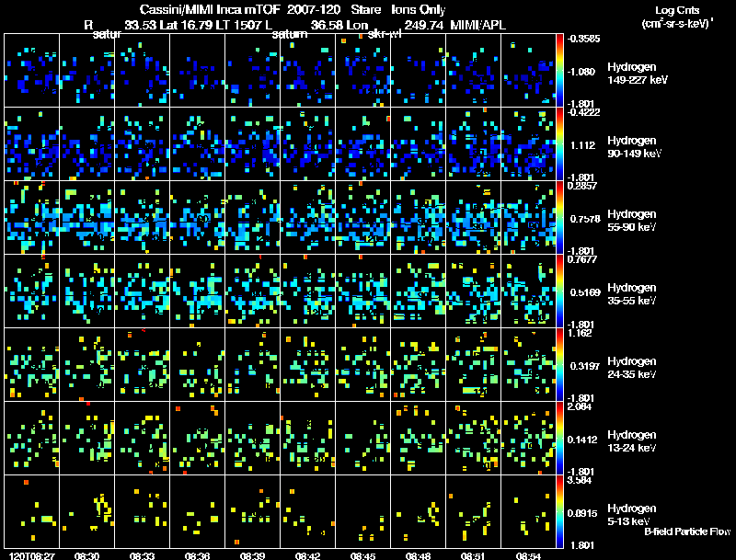Image resolution: width=736 pixels, height=560 pixels.
Task: Click the '2007-120' date in title
Action: coord(314,10)
